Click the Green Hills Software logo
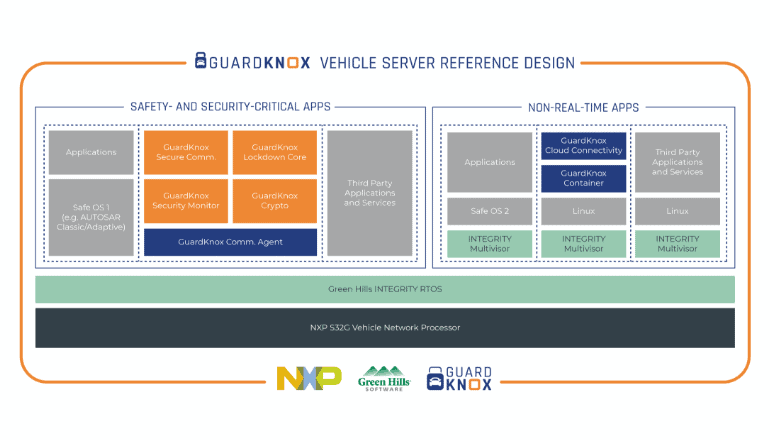Screen dimensions: 770x440 point(384,378)
